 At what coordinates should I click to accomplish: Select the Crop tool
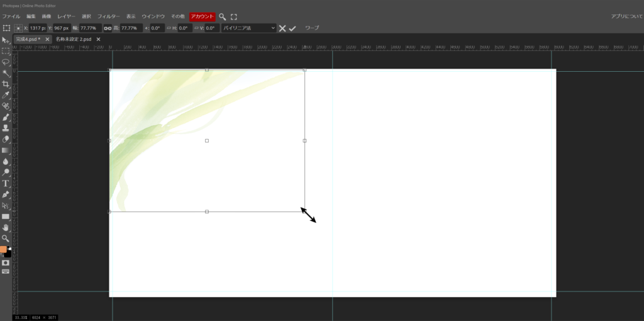click(x=6, y=84)
